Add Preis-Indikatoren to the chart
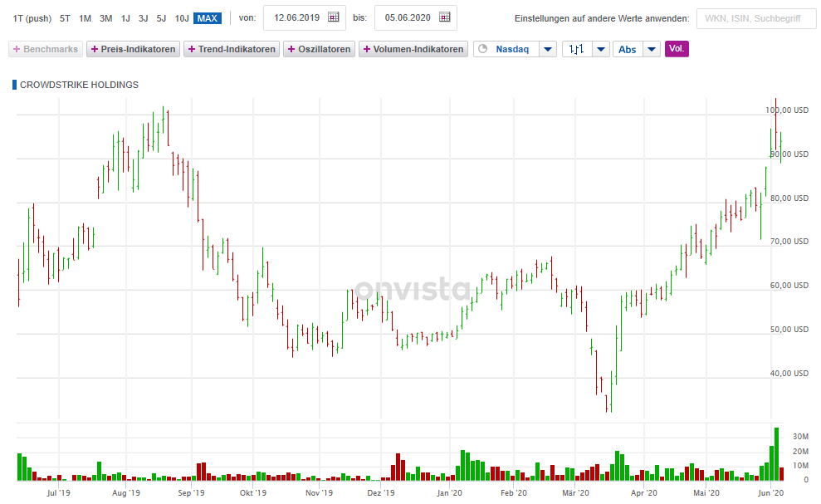 [x=133, y=49]
